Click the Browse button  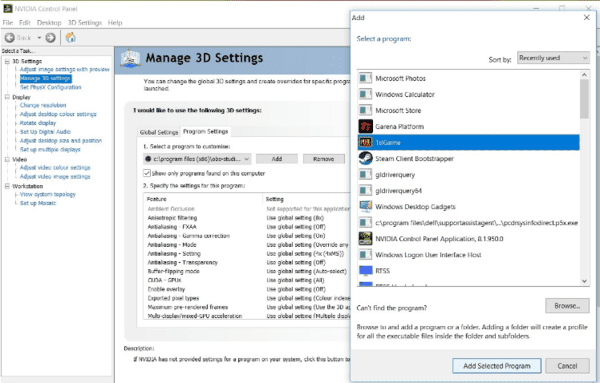click(567, 306)
